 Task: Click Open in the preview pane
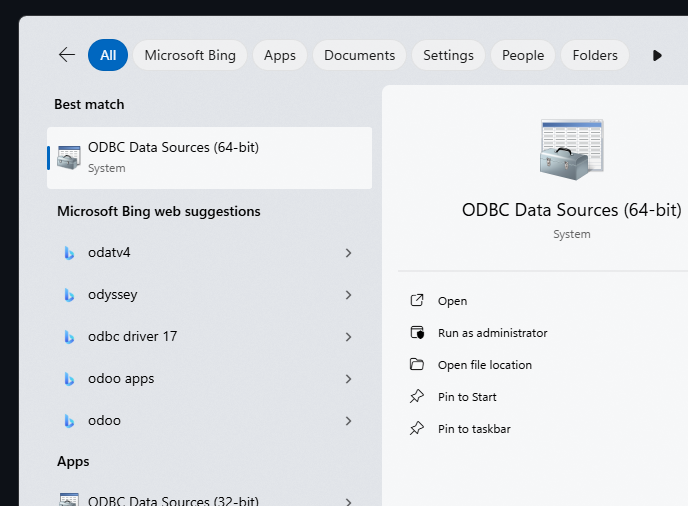[x=452, y=301]
